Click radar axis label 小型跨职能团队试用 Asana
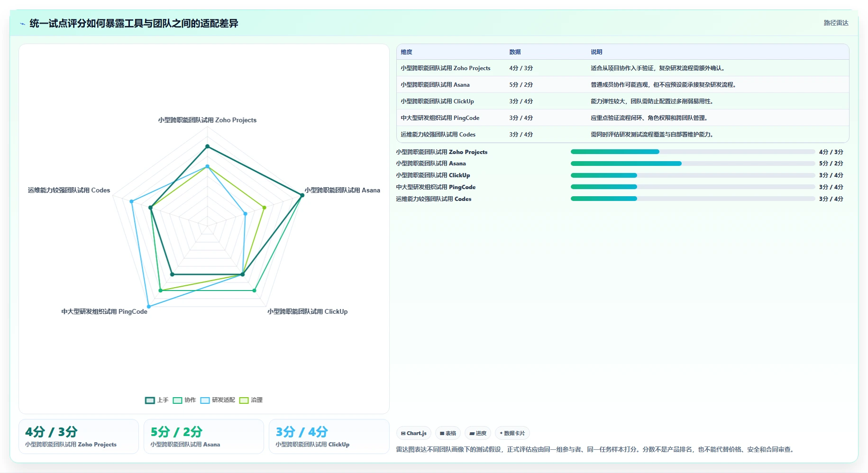Screen dimensions: 868x473 (342, 190)
